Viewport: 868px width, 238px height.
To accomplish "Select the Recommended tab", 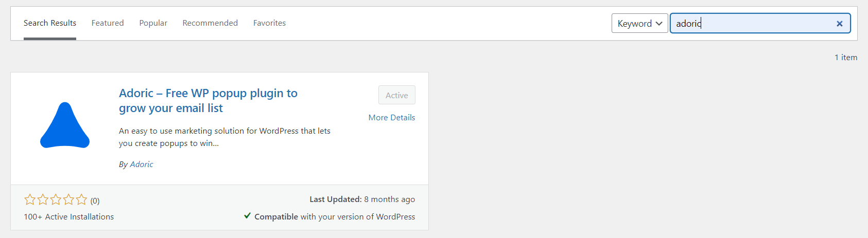I will click(x=210, y=23).
